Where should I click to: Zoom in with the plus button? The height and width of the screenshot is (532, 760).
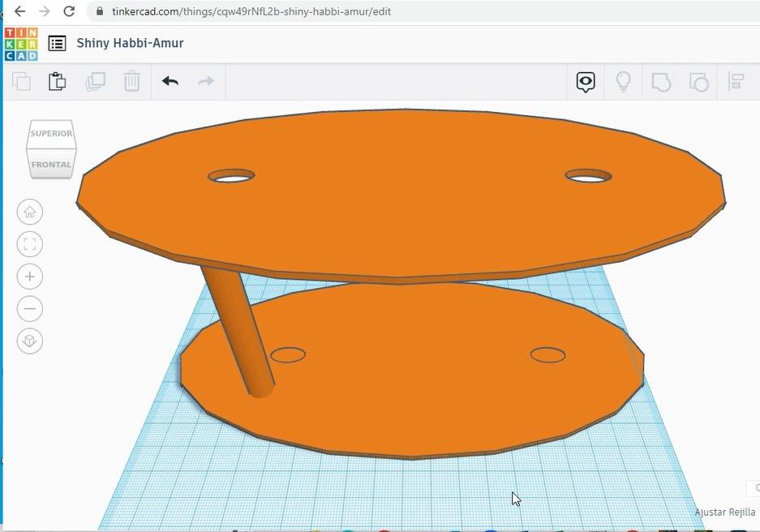click(x=29, y=277)
